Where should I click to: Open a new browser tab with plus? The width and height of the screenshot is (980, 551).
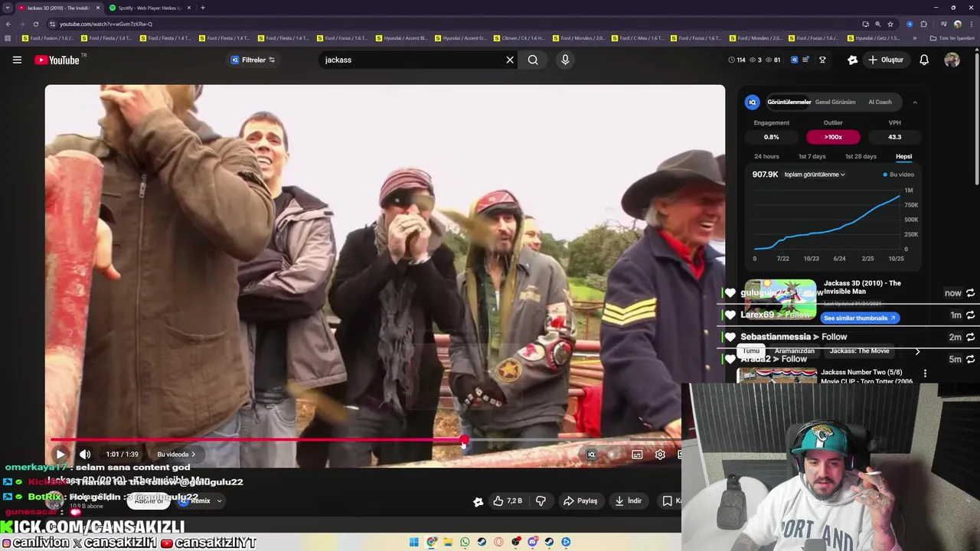(202, 8)
